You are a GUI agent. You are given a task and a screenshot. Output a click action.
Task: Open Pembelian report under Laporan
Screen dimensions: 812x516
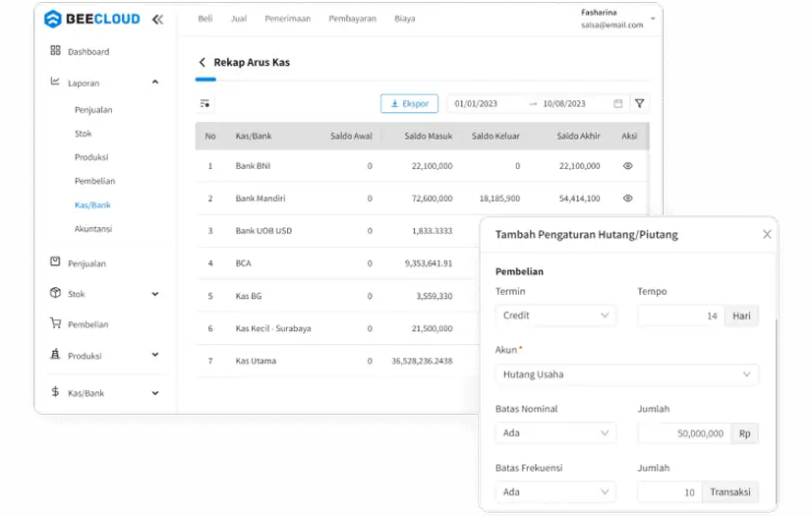tap(94, 181)
